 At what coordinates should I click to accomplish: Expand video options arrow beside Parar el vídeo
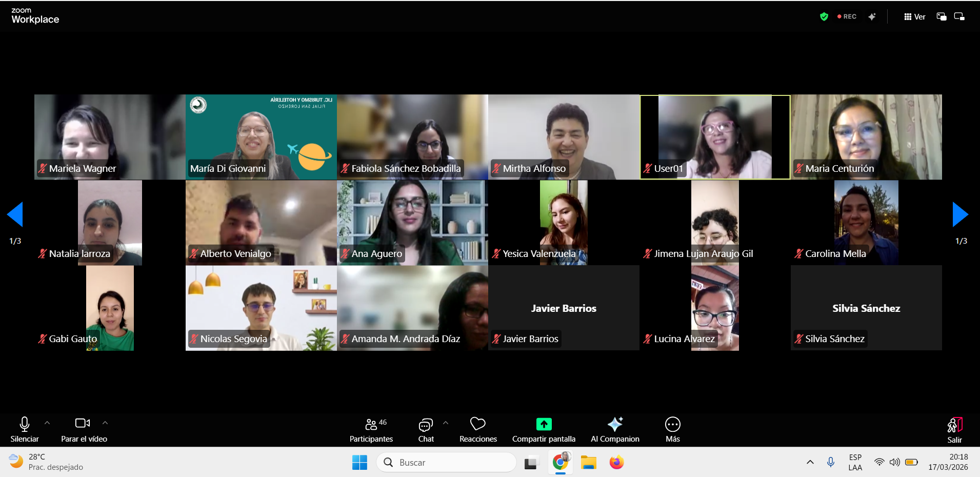[x=105, y=423]
